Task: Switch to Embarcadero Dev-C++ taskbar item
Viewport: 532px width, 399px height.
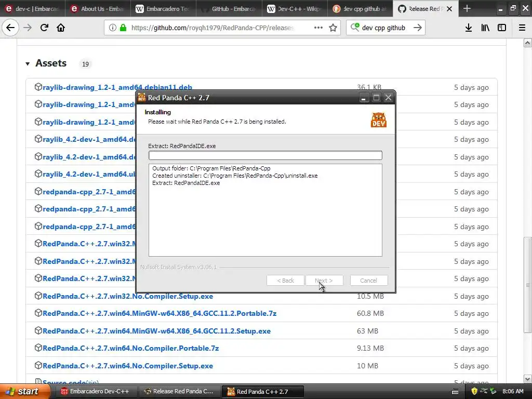Action: [x=95, y=391]
